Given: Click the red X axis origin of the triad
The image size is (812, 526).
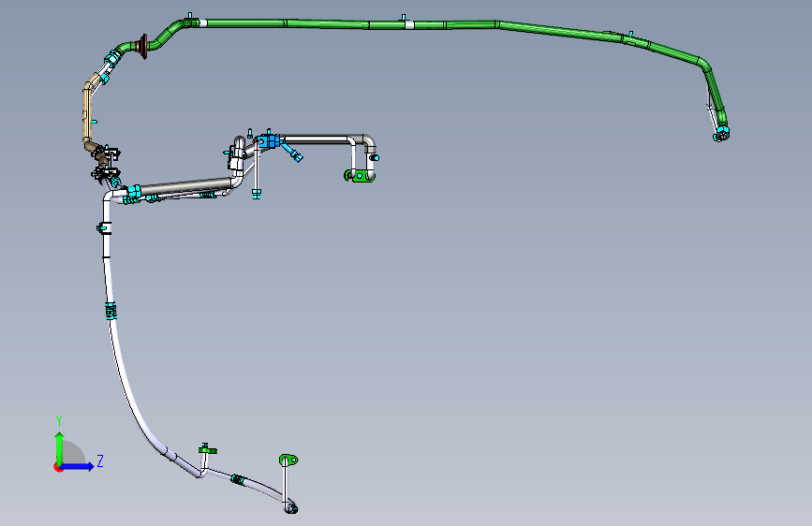Looking at the screenshot, I should tap(58, 467).
